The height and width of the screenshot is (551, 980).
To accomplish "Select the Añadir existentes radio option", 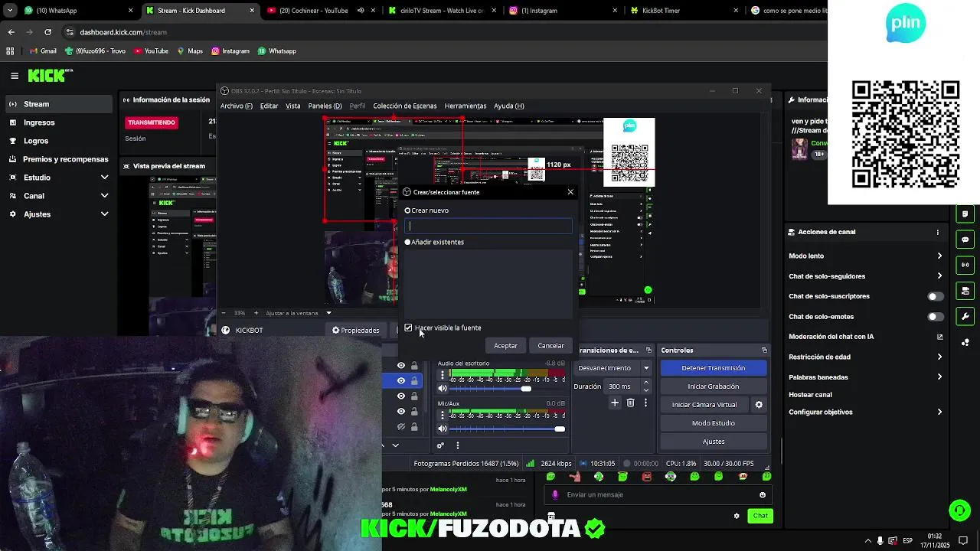I will (407, 242).
